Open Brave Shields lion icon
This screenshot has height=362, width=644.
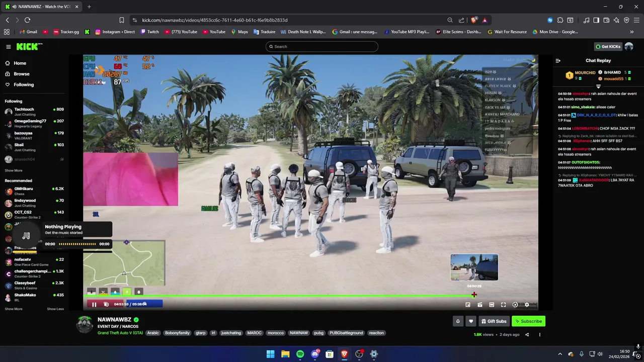click(473, 20)
